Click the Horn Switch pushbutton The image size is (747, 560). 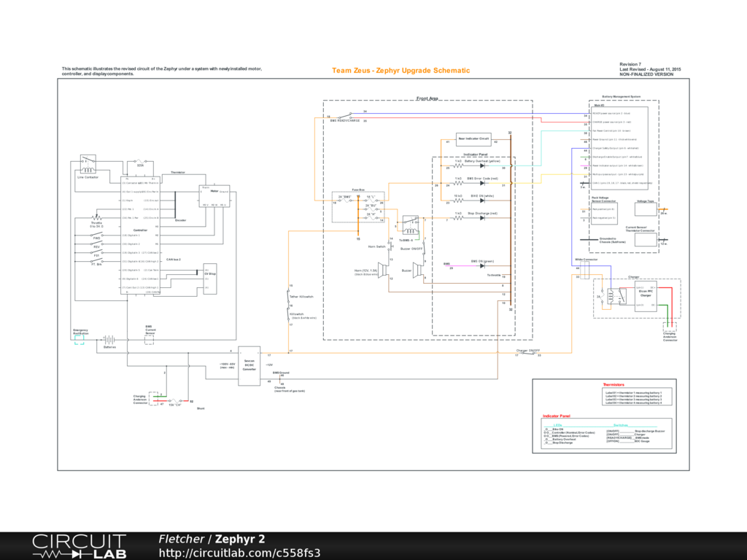pos(390,246)
